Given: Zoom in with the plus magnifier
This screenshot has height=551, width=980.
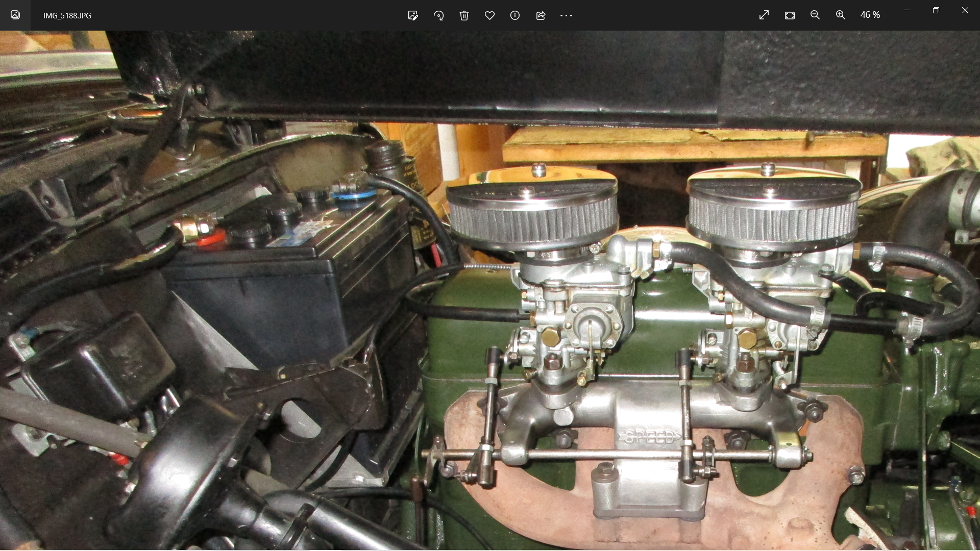Looking at the screenshot, I should [841, 15].
